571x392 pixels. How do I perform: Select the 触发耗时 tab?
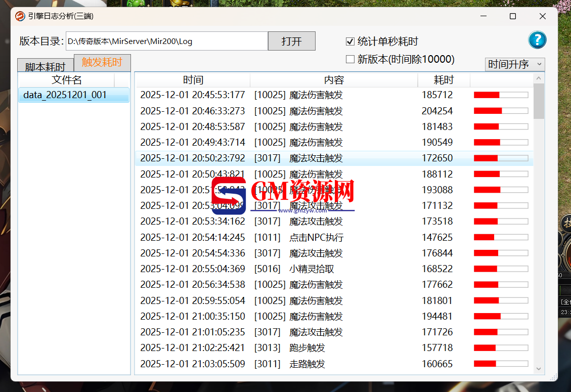pos(102,63)
